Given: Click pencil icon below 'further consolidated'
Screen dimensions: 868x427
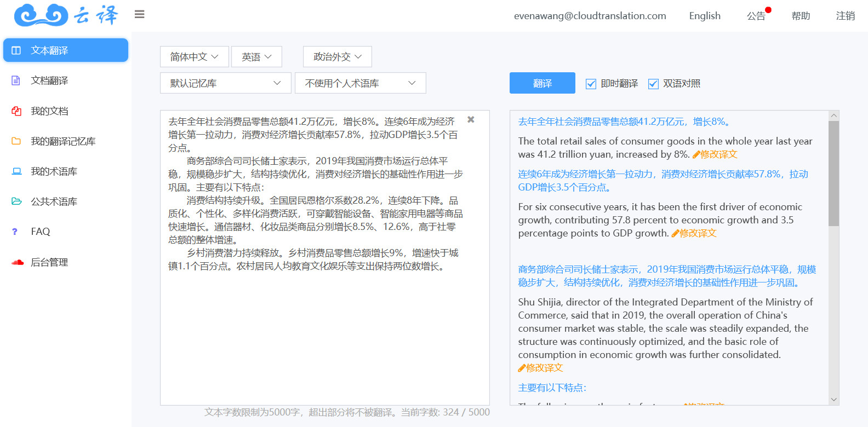Looking at the screenshot, I should (522, 368).
